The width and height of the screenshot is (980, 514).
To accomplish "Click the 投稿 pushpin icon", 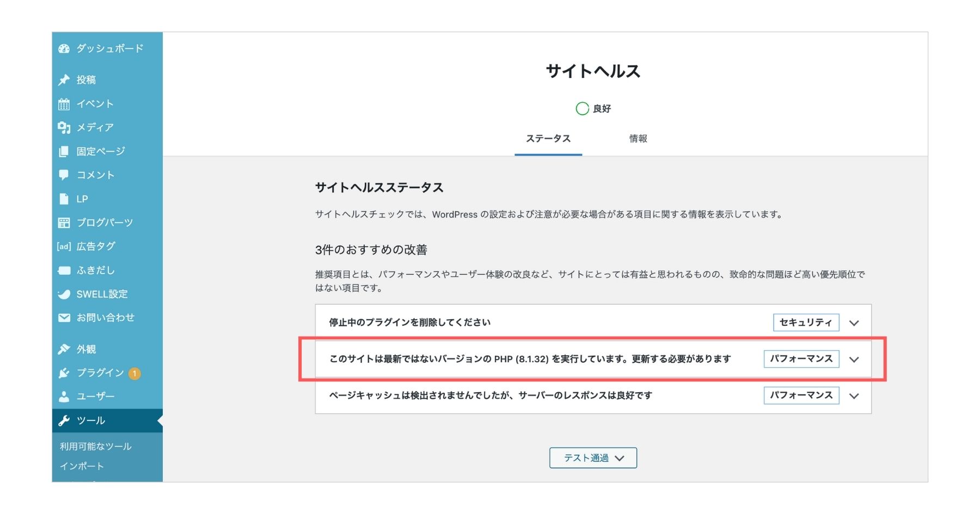I will (64, 79).
